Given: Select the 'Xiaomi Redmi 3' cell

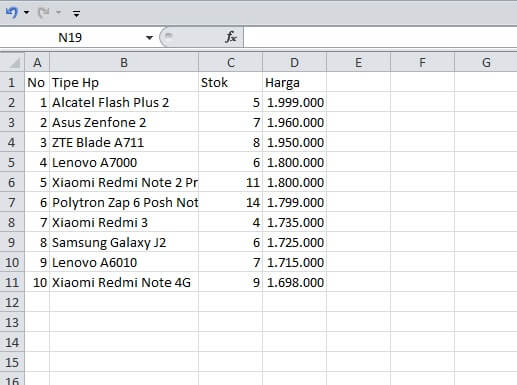Looking at the screenshot, I should click(x=124, y=222).
